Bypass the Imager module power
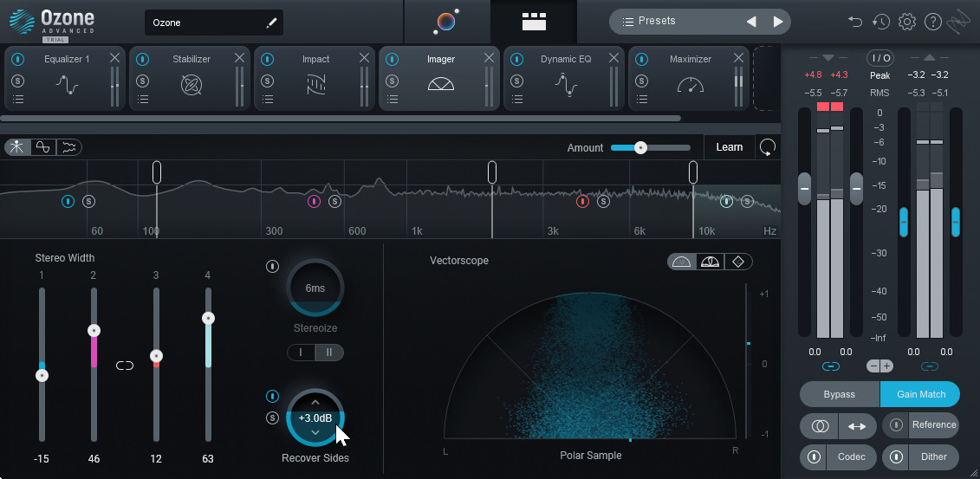980x479 pixels. [x=392, y=59]
